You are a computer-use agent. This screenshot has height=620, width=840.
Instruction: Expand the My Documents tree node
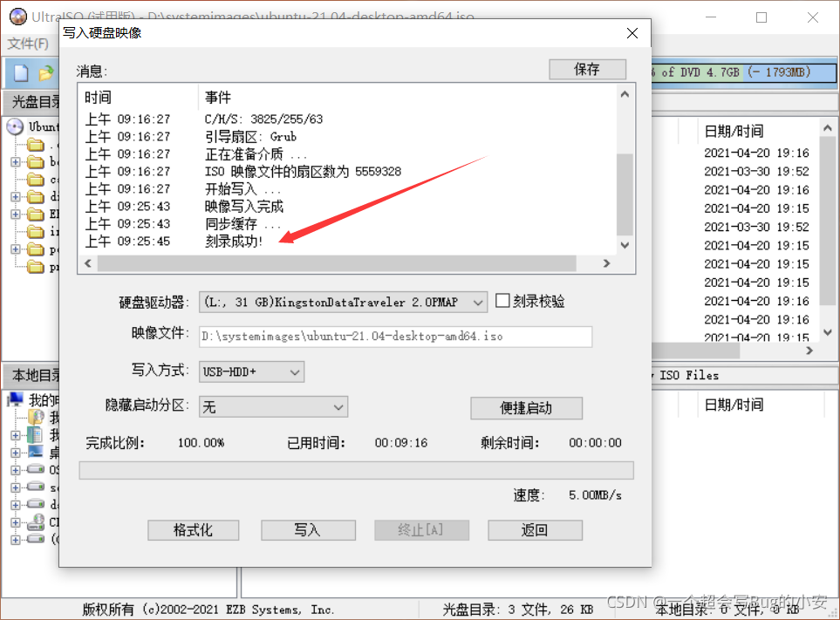click(x=16, y=435)
